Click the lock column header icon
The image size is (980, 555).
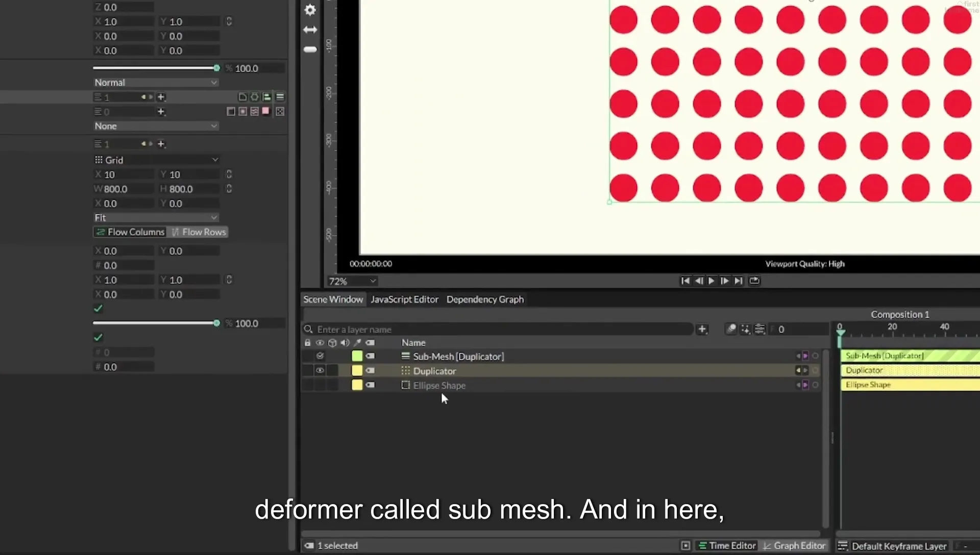[x=307, y=343]
